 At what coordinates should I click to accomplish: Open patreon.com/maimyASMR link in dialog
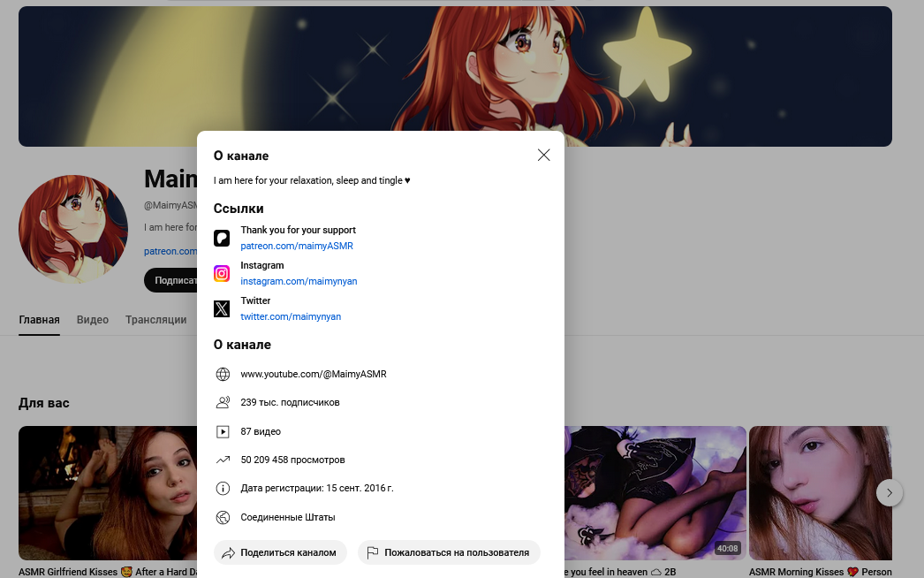(297, 246)
